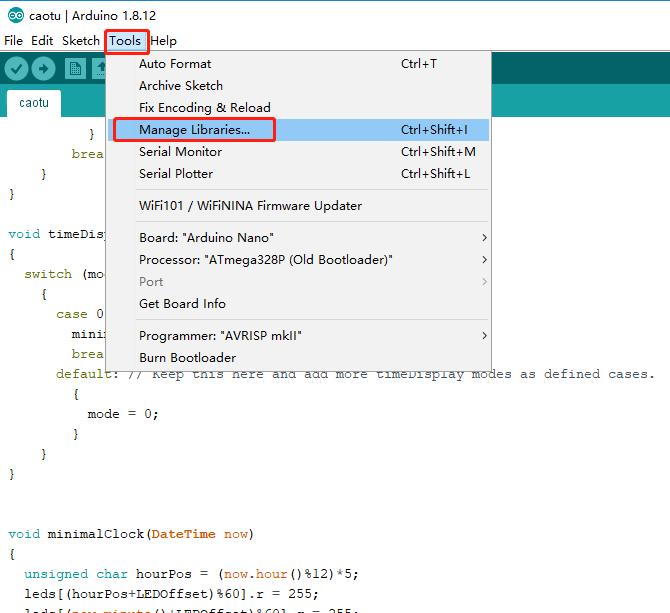Open the Serial Monitor
Viewport: 670px width, 613px height.
pyautogui.click(x=298, y=152)
